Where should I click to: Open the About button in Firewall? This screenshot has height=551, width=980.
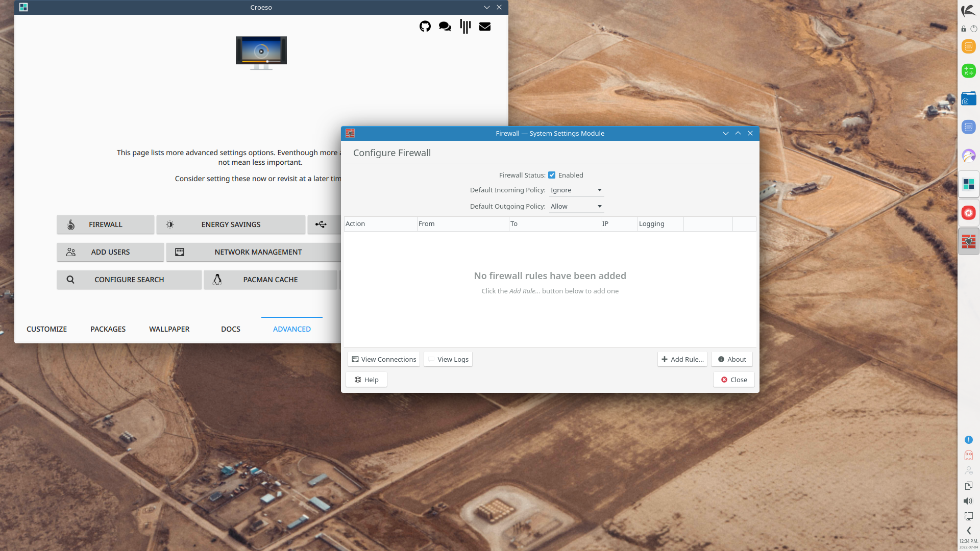[732, 359]
